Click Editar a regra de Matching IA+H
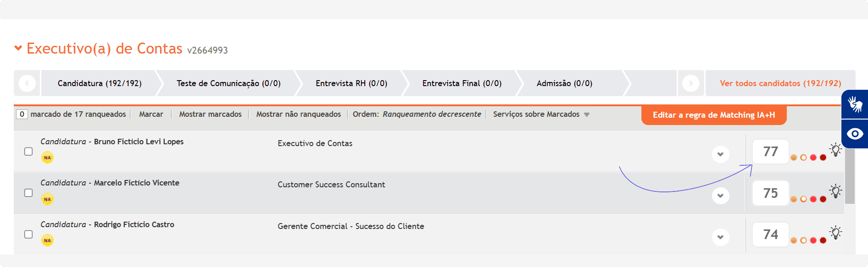Viewport: 868px width, 267px height. pyautogui.click(x=714, y=115)
